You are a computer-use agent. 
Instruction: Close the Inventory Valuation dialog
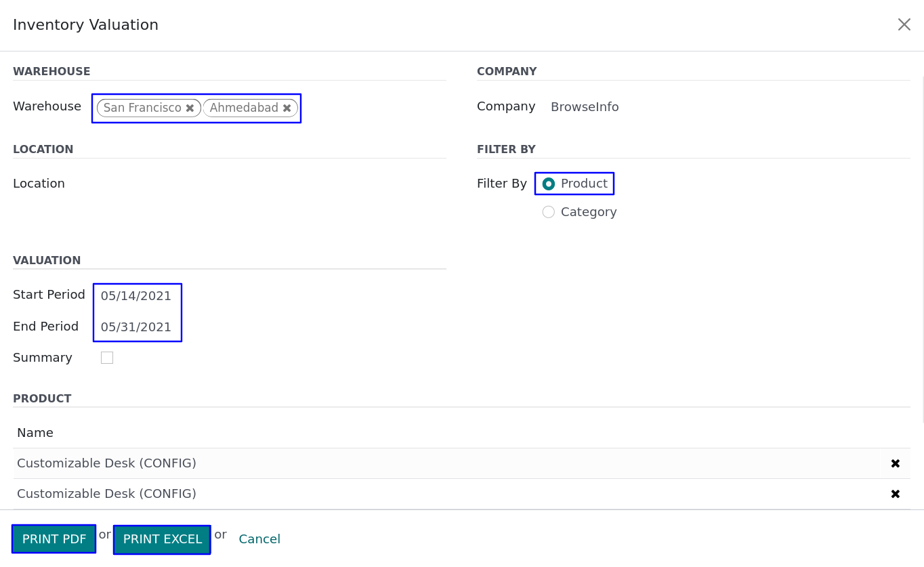[904, 25]
